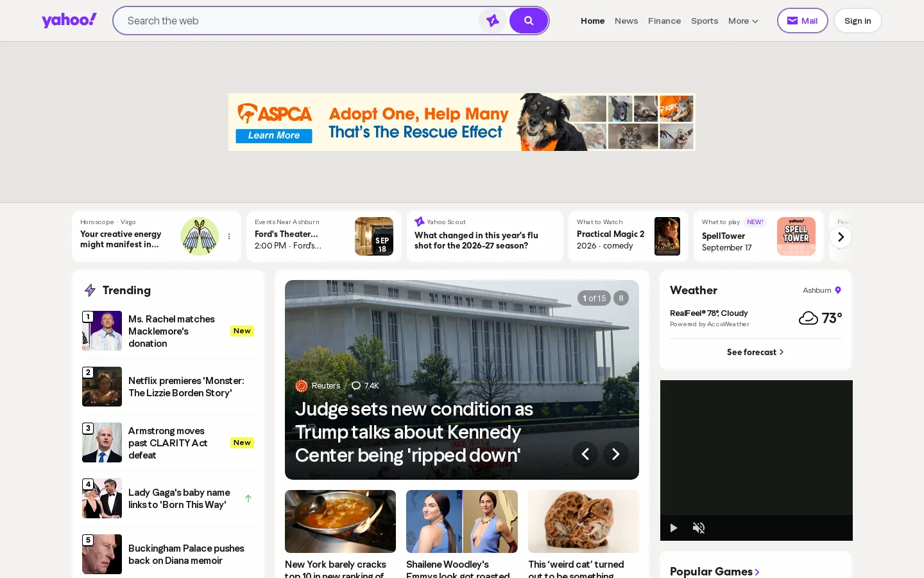Click New badge beside Ms. Rachel story

click(242, 331)
